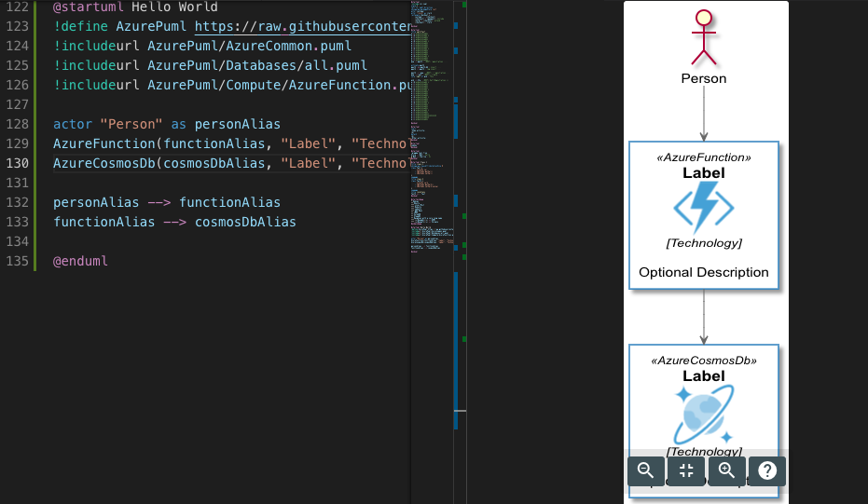Click AzurePuml/Compute/AzureFunction include line
This screenshot has height=504, width=868.
click(x=232, y=85)
